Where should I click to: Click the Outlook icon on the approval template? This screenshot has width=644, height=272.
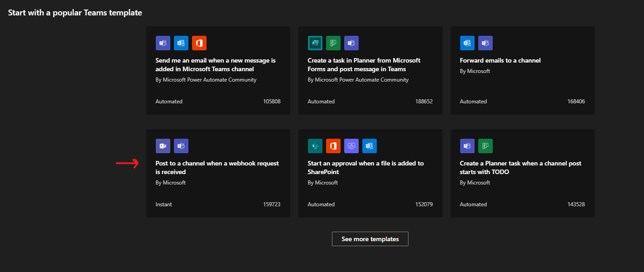370,146
